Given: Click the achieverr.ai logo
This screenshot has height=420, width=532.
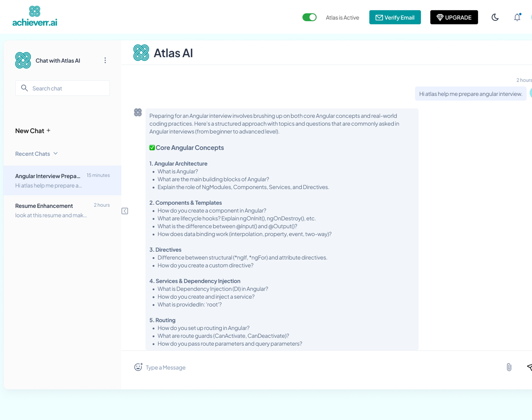Looking at the screenshot, I should point(35,16).
